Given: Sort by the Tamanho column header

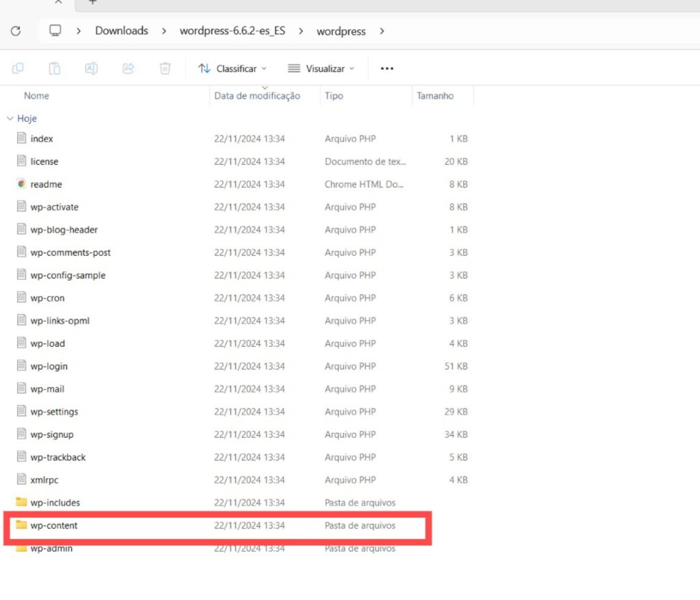Looking at the screenshot, I should coord(435,96).
